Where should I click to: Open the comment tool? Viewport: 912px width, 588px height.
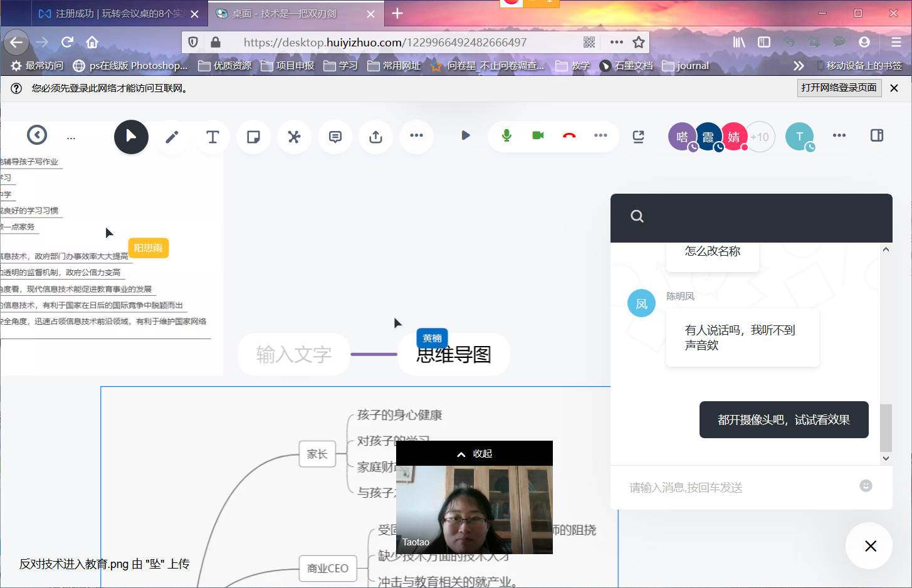pos(335,137)
